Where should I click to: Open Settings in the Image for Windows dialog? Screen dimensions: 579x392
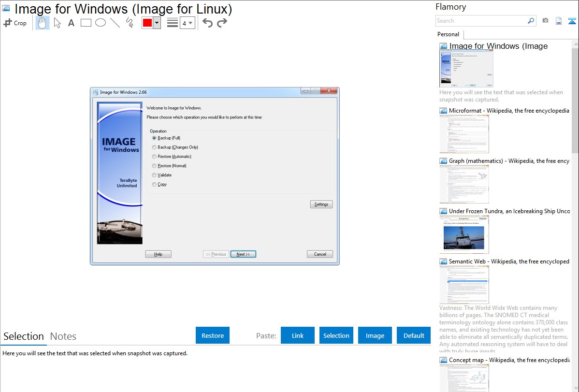321,204
